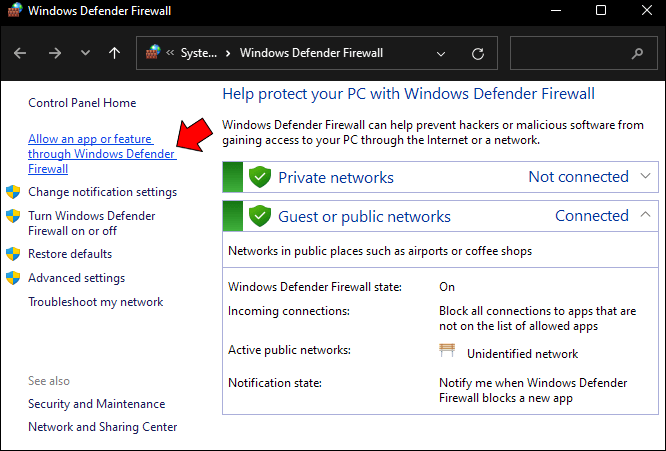The width and height of the screenshot is (666, 451).
Task: Collapse the Guest or public networks section
Action: pos(646,215)
